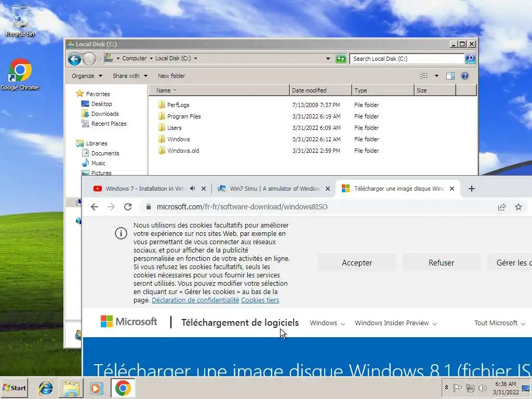Go forward in Explorer window
Screen dimensions: 532x399
(89, 59)
